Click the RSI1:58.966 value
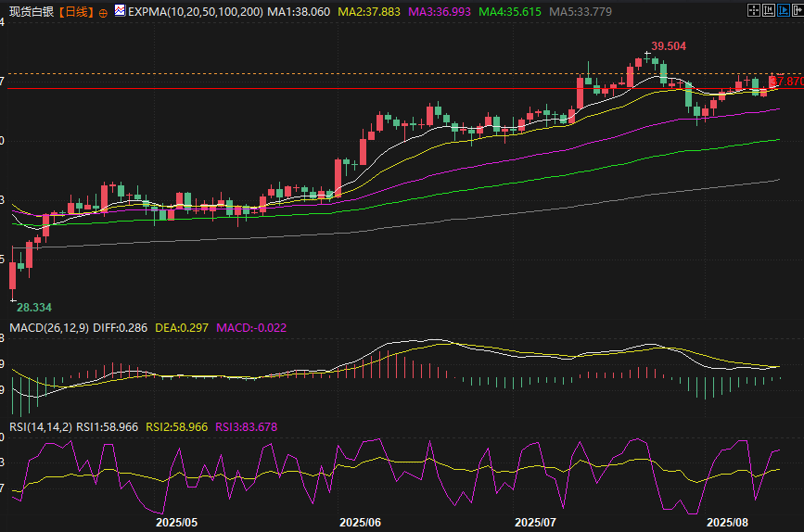The image size is (804, 532). pos(108,427)
